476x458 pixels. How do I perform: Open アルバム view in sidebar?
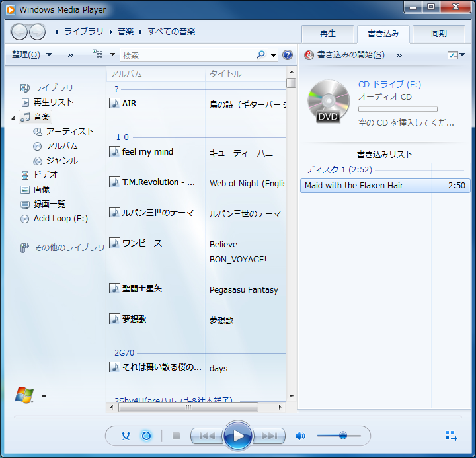coord(62,146)
